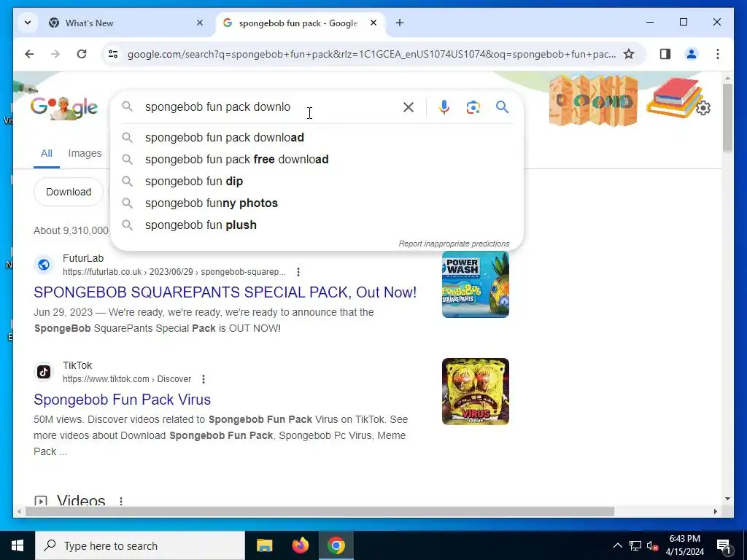Open Videos section three-dot menu

coord(121,501)
